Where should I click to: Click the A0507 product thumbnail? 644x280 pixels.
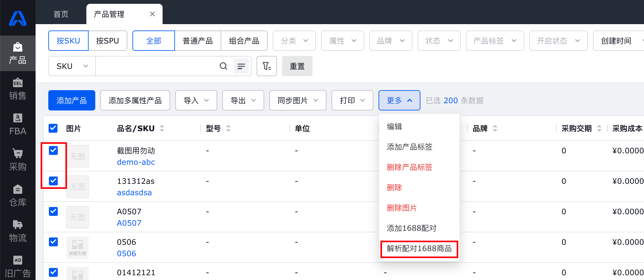coord(77,217)
